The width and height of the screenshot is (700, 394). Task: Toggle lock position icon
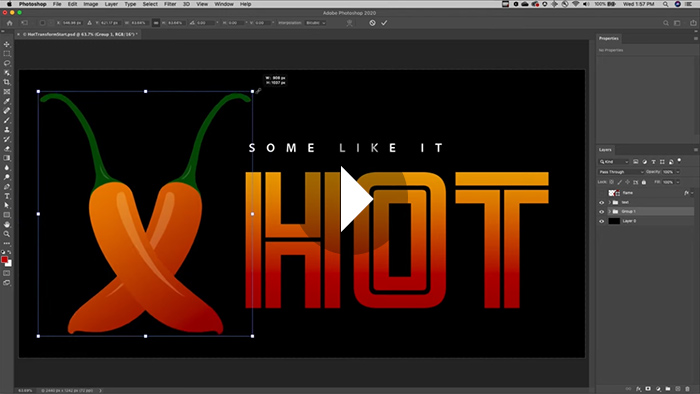(627, 182)
